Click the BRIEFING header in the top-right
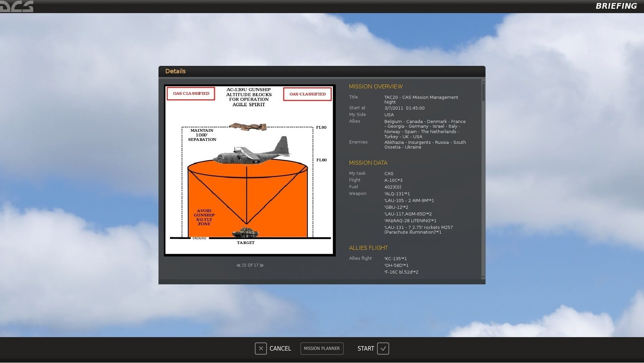Screen dimensions: 644x363 click(616, 6)
